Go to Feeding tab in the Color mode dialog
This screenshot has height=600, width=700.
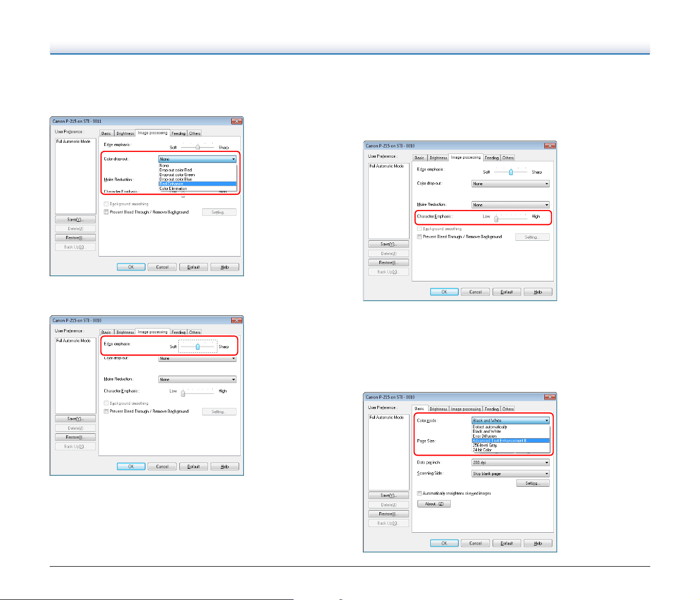[492, 409]
